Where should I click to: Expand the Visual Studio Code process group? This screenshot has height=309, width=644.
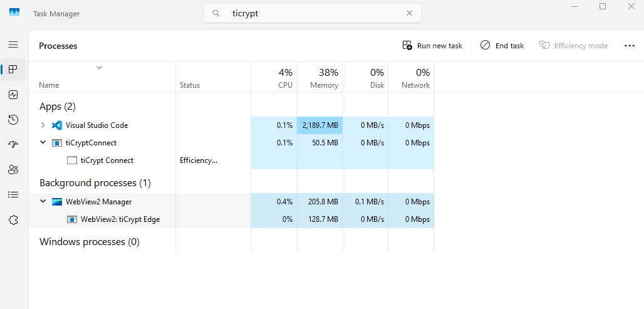click(43, 125)
